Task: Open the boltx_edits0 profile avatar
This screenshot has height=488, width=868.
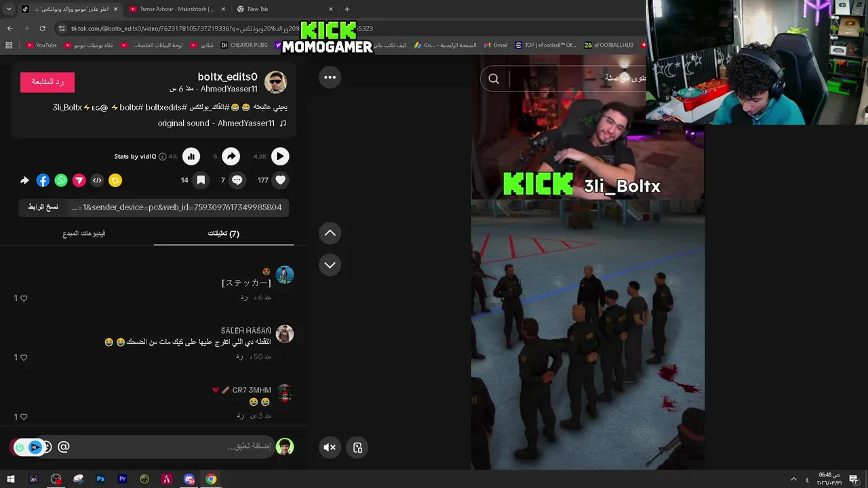Action: (275, 82)
